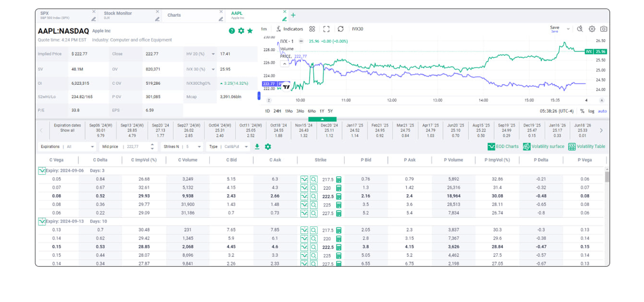Add AAPL to favorites with star icon

[x=250, y=31]
